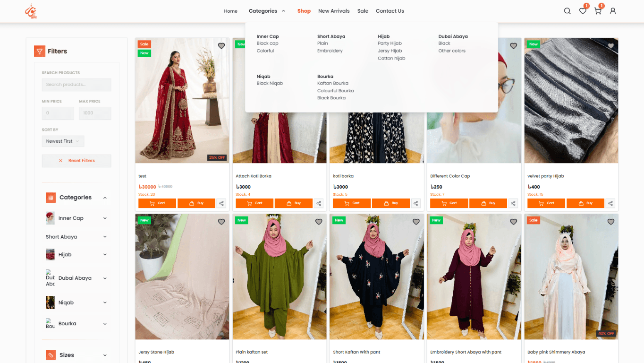Open the wishlist heart in header
Screen dimensions: 644x363
point(583,11)
